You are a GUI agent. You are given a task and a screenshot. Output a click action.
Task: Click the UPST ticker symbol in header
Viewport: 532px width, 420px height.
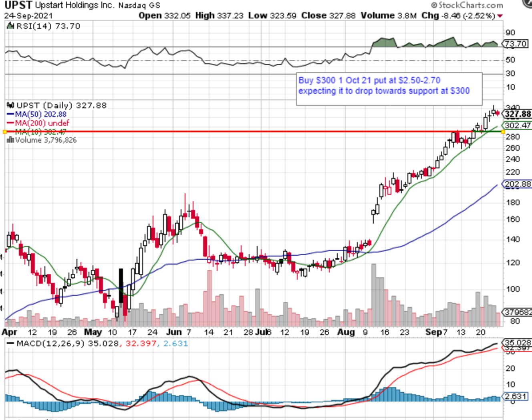coord(18,5)
